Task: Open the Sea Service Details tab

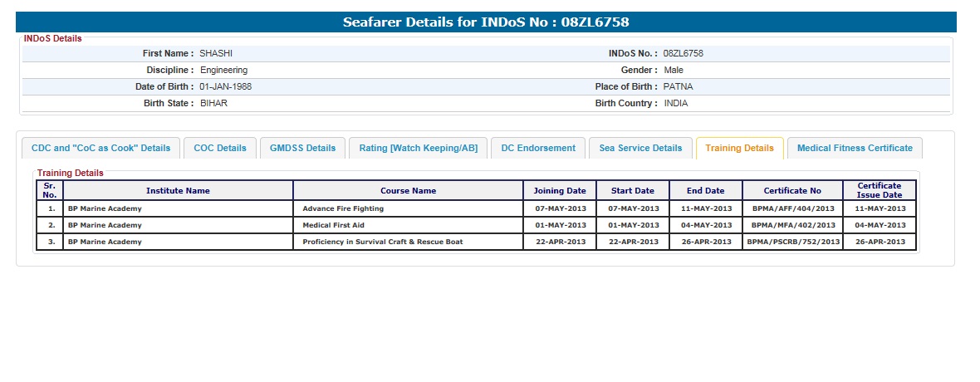Action: tap(640, 148)
